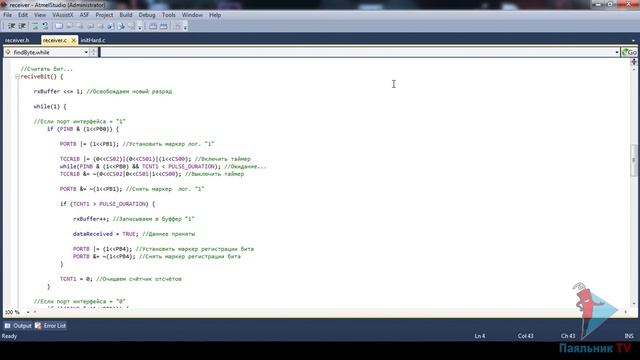Click the 'PORTB &= ~(1<<PB1);' statement
The width and height of the screenshot is (640, 360).
point(91,189)
